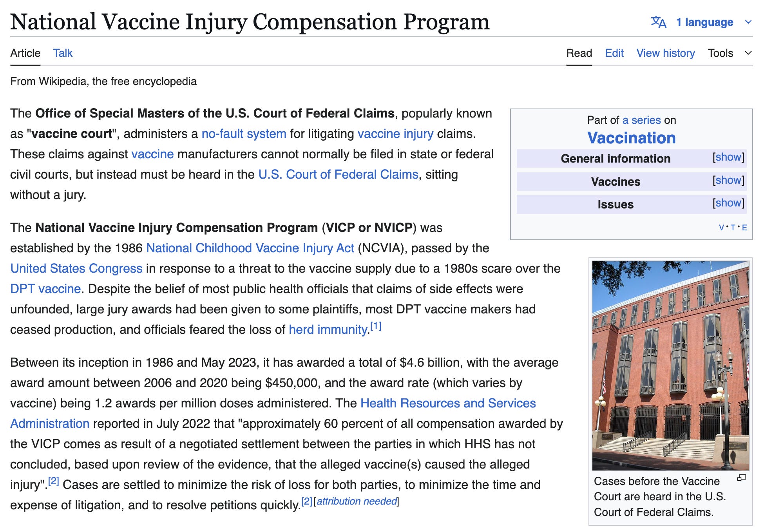Click the 'attribution needed' inline tag
Viewport: 764px width, 532px height.
[x=357, y=501]
